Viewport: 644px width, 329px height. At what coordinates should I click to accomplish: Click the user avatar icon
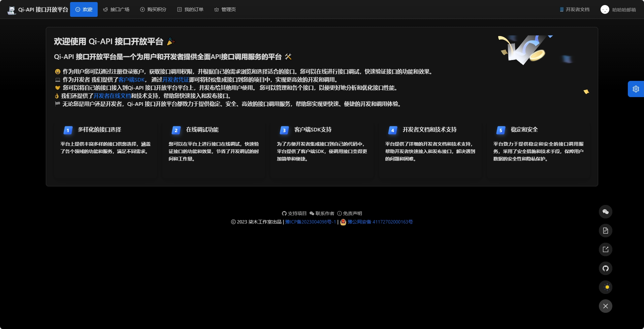pyautogui.click(x=605, y=9)
